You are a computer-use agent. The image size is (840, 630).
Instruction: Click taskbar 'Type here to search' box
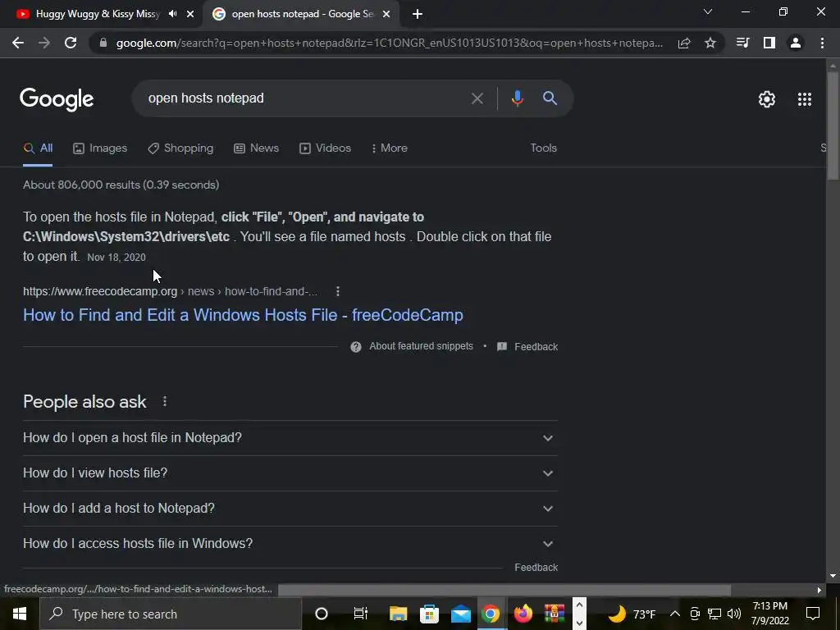[x=171, y=614]
